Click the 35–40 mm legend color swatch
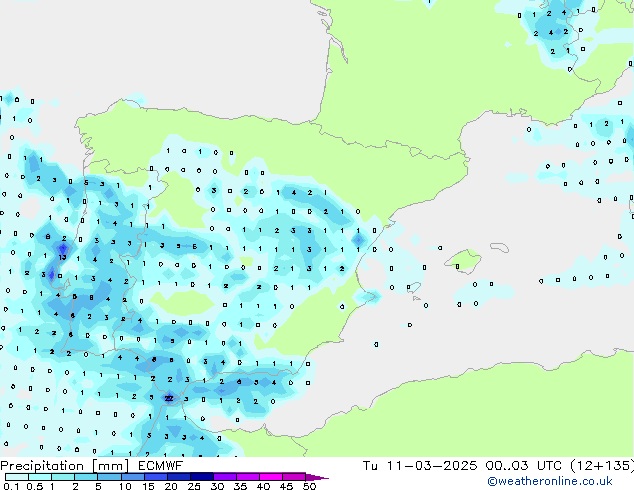The height and width of the screenshot is (490, 634). click(247, 477)
